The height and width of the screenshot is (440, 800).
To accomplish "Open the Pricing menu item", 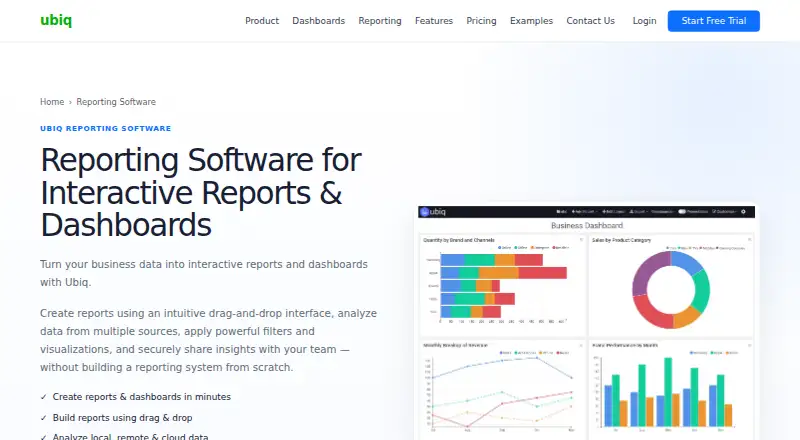I will coord(481,21).
